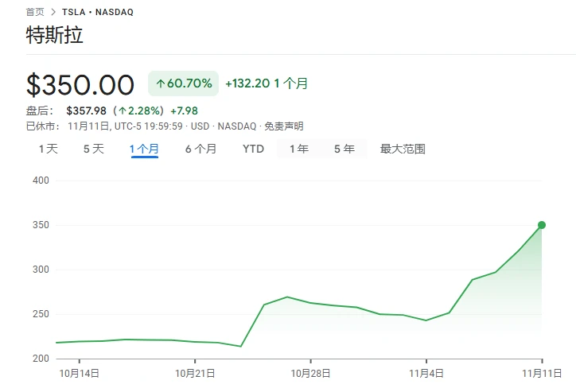Viewport: 576px width, 392px height.
Task: Click the 11月4日 x-axis date label
Action: pyautogui.click(x=427, y=373)
